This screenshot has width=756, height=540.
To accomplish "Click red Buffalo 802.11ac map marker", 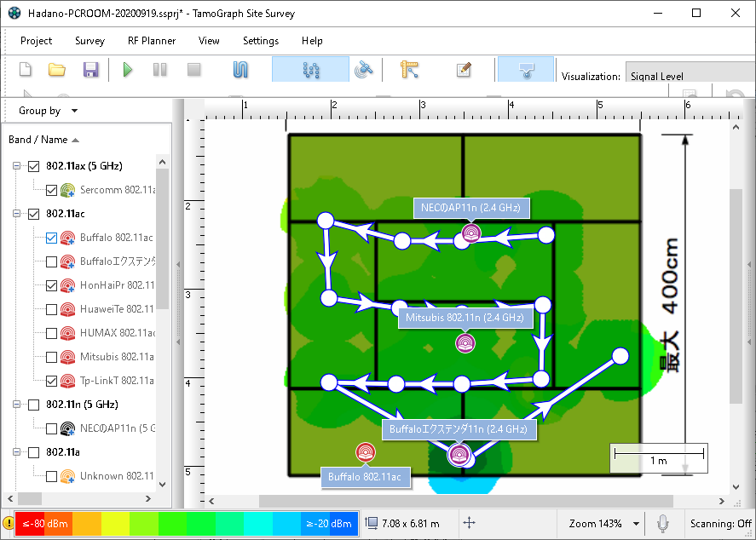I will (366, 452).
